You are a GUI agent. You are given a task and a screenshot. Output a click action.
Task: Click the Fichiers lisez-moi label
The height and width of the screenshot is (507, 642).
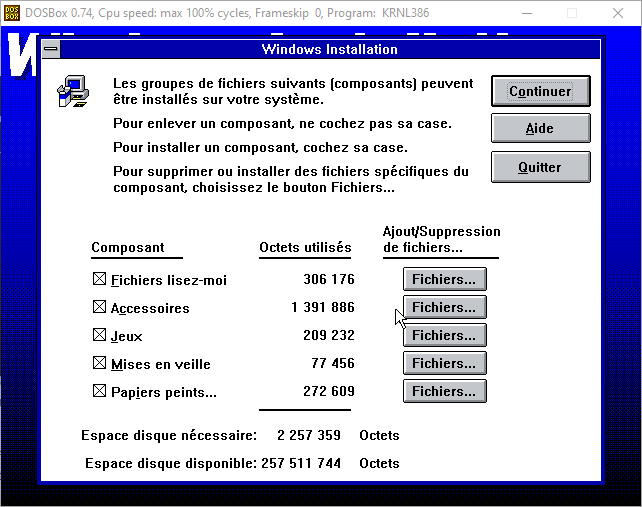(x=169, y=280)
